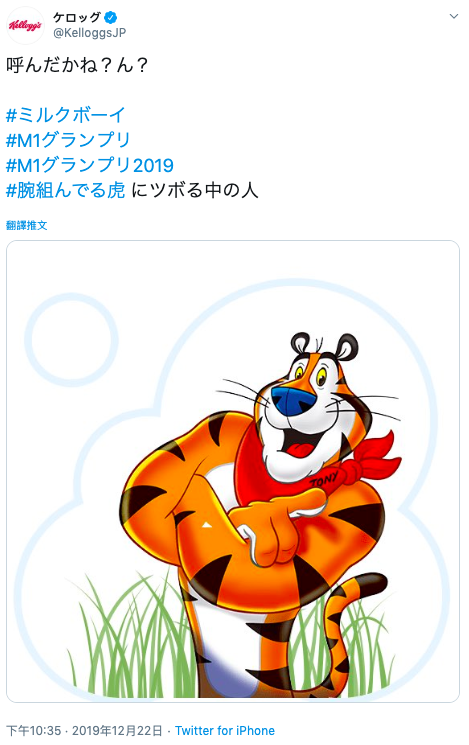
Task: Open the Twitter for iPhone source link
Action: pyautogui.click(x=225, y=731)
